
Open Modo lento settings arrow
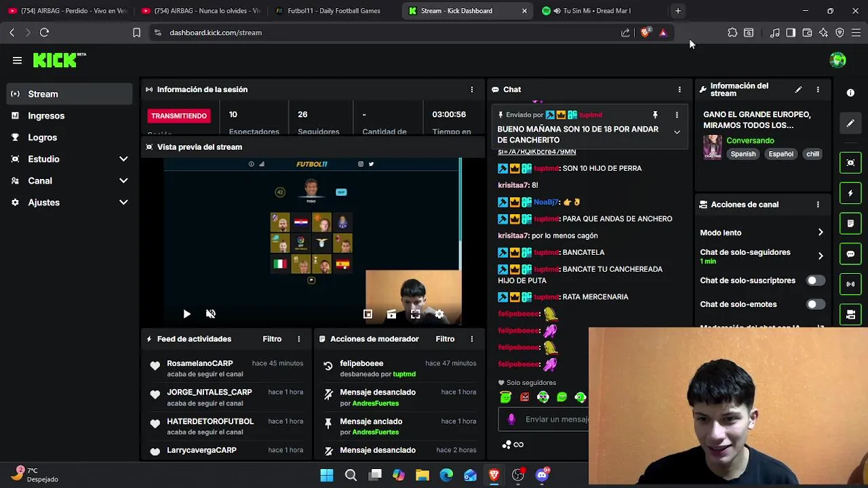point(821,232)
